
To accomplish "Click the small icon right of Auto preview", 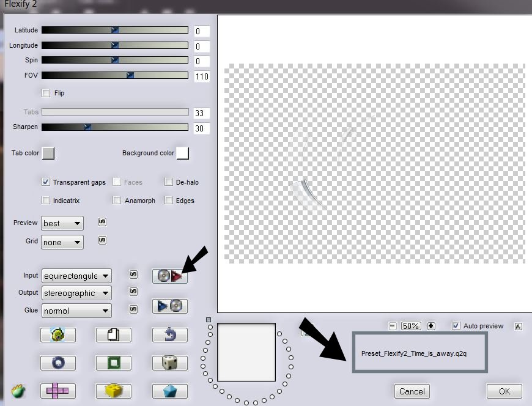I will point(518,327).
